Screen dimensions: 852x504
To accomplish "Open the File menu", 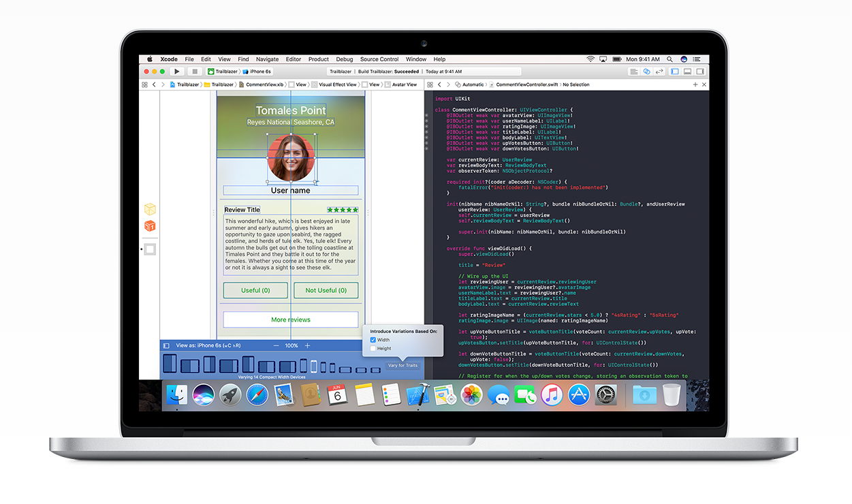I will [189, 59].
